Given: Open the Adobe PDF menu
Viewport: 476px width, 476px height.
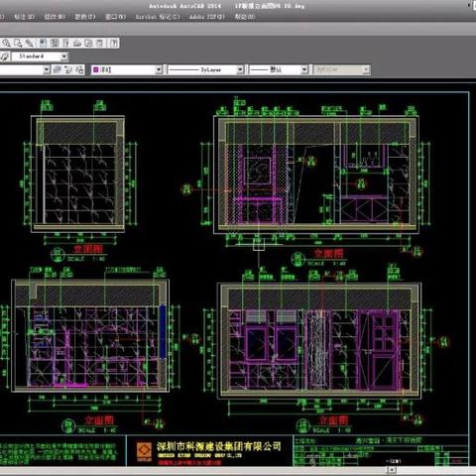Looking at the screenshot, I should (207, 17).
